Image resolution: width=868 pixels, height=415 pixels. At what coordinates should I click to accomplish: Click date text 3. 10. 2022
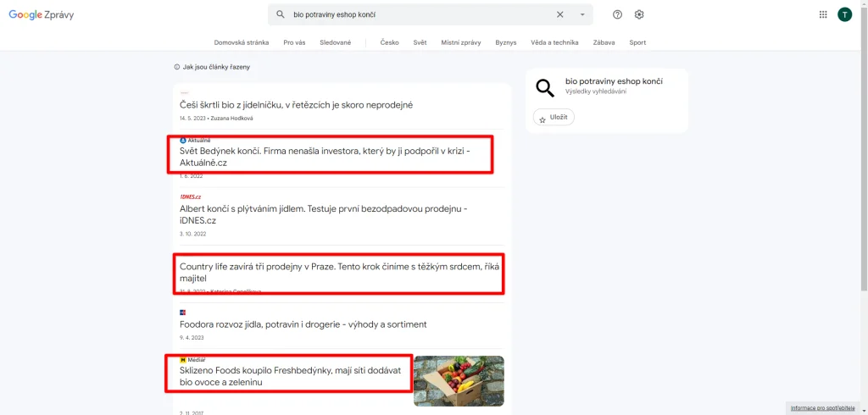[192, 234]
